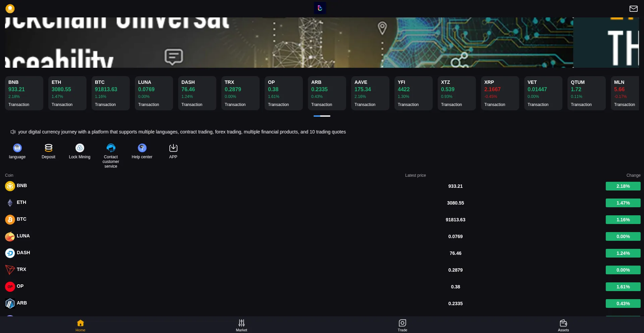
Task: Click the chat bubble in the banner
Action: 173,57
